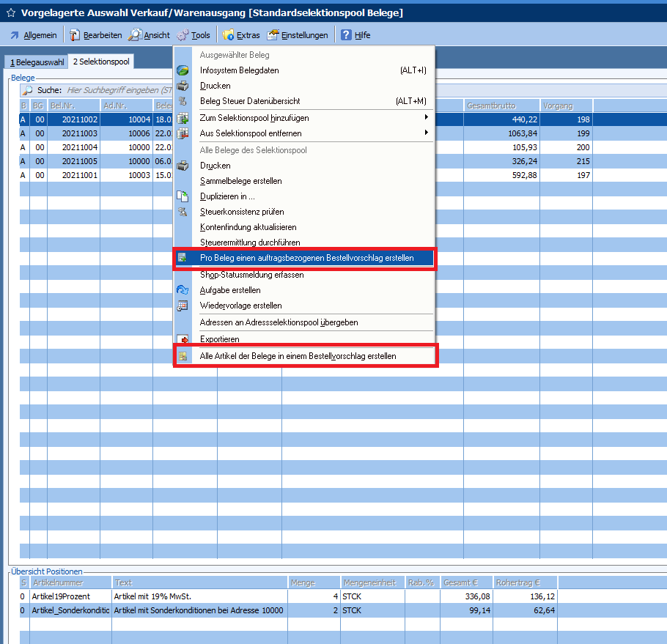Screen dimensions: 667x644
Task: Open the Hilfe toolbar button
Action: (355, 35)
